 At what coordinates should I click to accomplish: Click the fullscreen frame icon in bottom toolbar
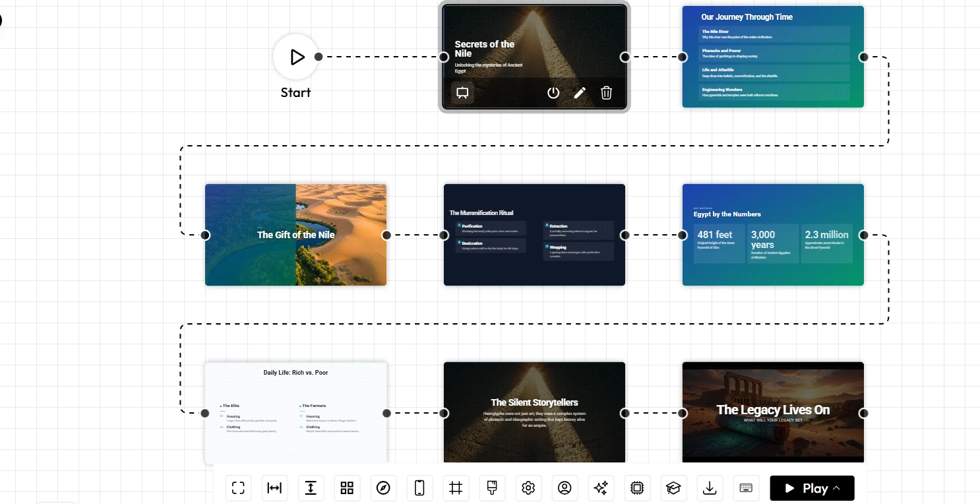click(238, 488)
